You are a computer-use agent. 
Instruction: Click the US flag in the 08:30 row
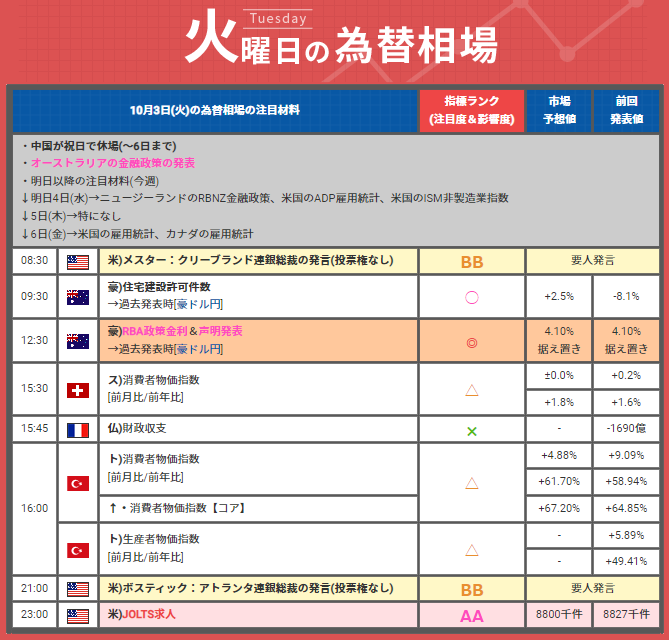tap(78, 262)
